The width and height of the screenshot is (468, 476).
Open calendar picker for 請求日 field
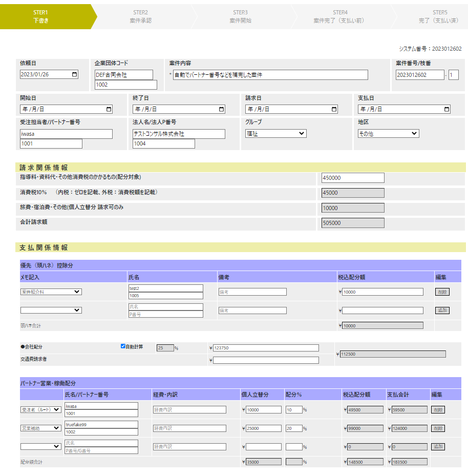point(334,109)
